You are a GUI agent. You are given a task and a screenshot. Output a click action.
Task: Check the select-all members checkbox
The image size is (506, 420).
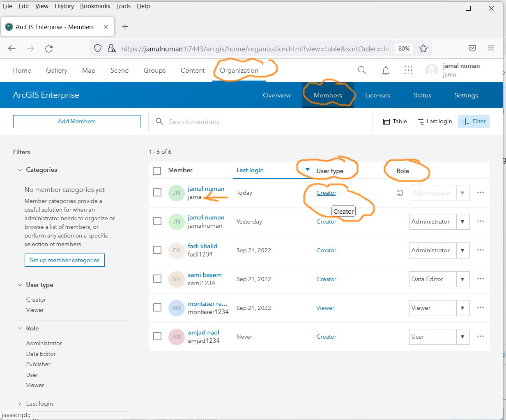pyautogui.click(x=157, y=170)
